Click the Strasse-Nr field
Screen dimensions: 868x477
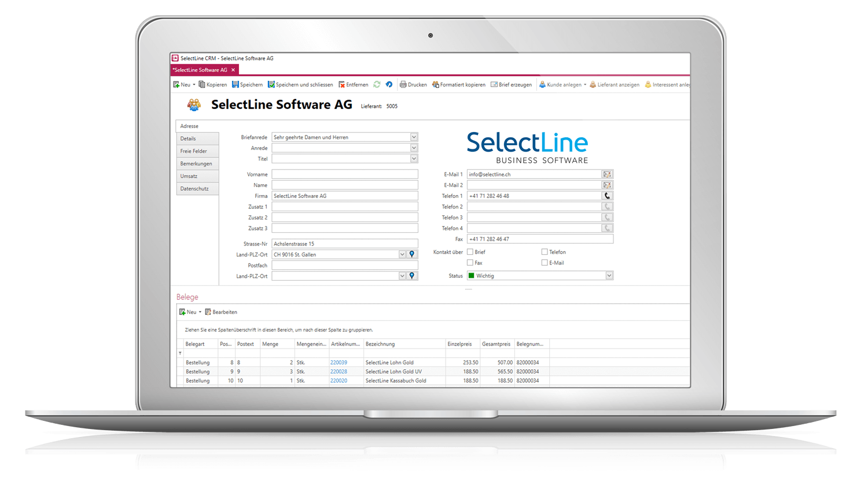point(345,244)
